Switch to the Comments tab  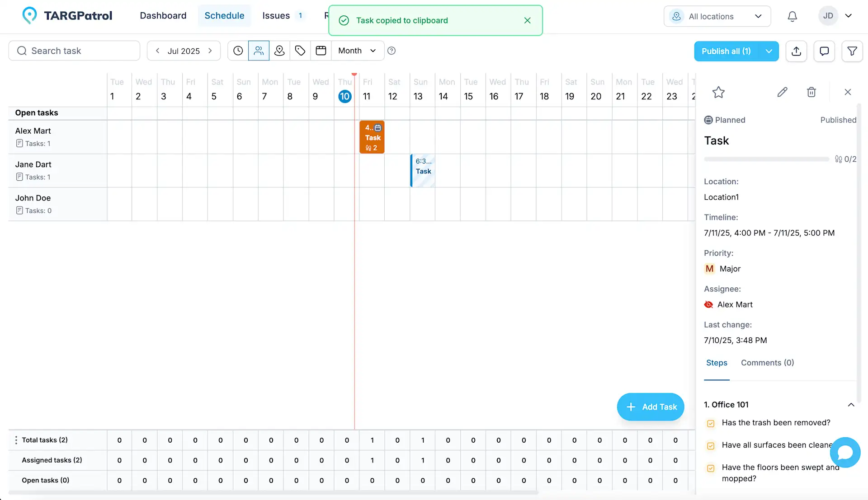point(767,363)
